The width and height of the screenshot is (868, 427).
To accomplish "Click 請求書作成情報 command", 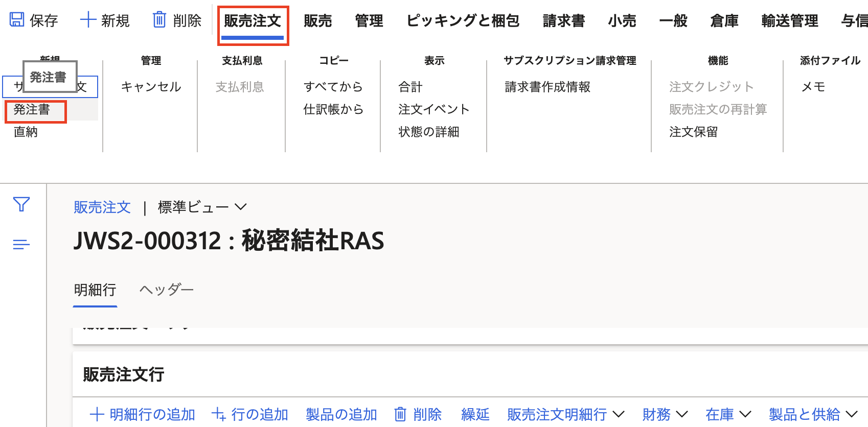I will click(547, 87).
